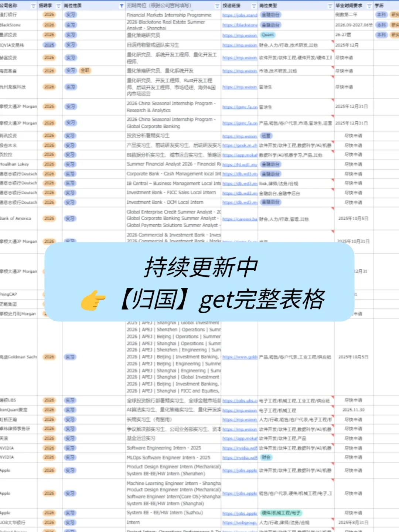This screenshot has width=399, height=532.
Task: Open application link in the BlackStone row
Action: coord(240,25)
